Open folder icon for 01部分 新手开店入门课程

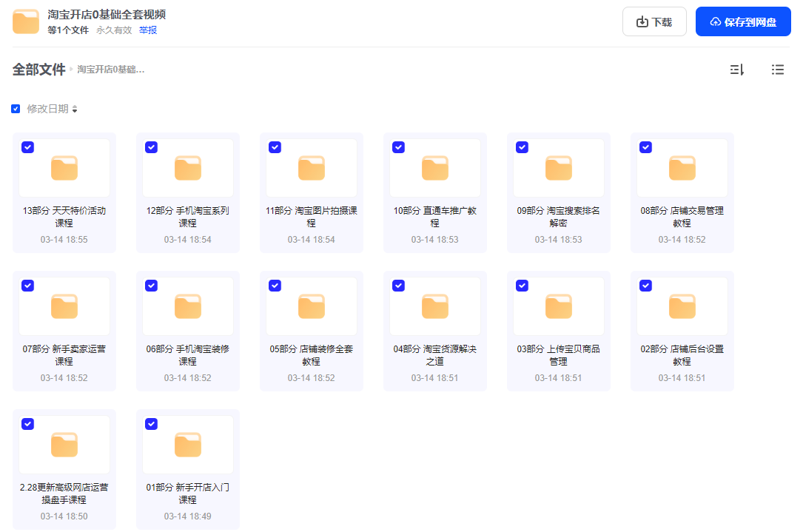click(187, 445)
